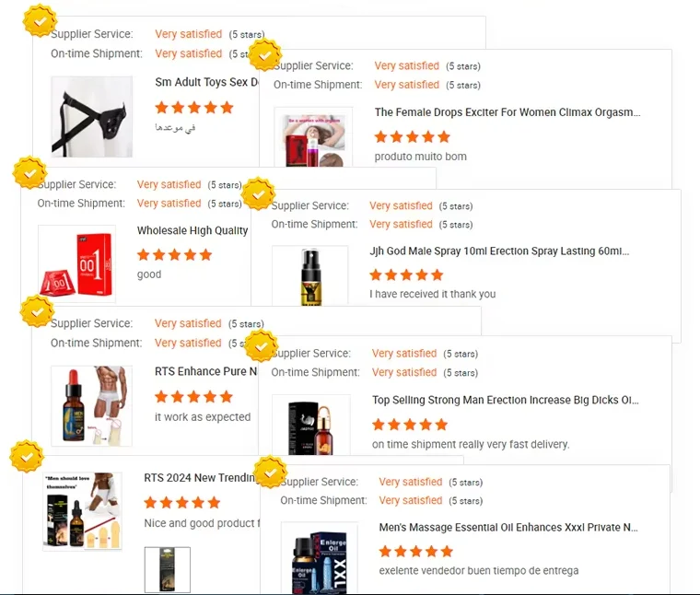This screenshot has width=700, height=595.
Task: Open the small attached review photo thumbnail
Action: tap(168, 569)
